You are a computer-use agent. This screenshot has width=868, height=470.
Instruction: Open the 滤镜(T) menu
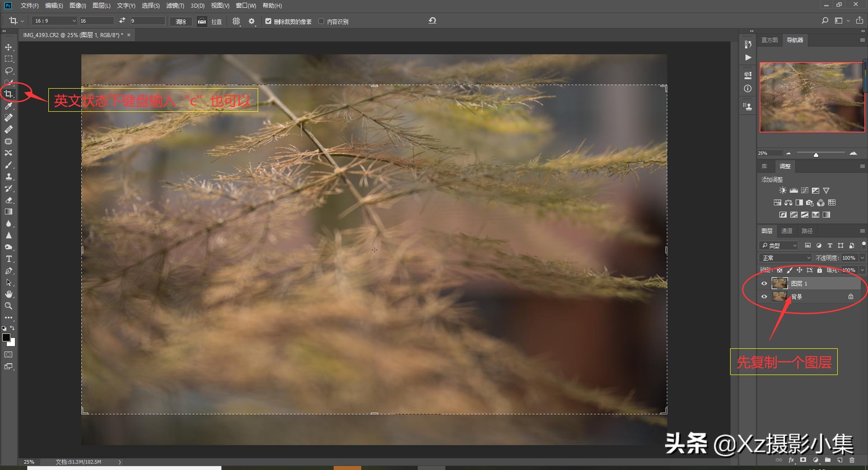[x=175, y=5]
